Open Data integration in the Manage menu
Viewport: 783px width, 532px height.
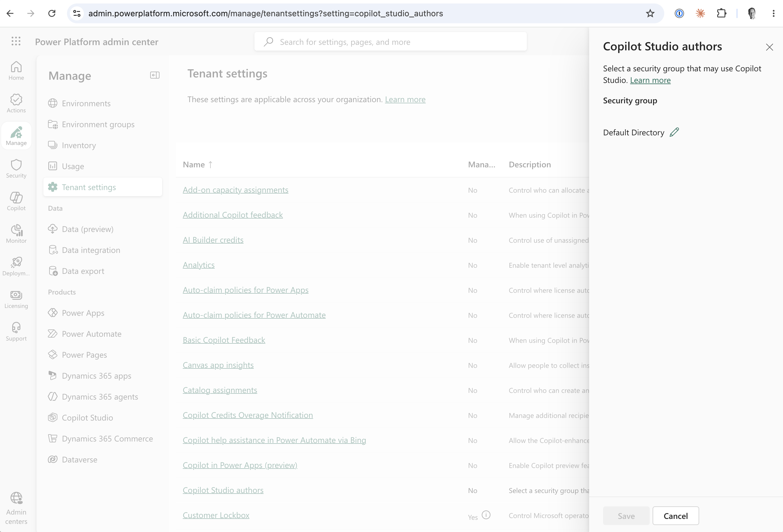pyautogui.click(x=103, y=250)
